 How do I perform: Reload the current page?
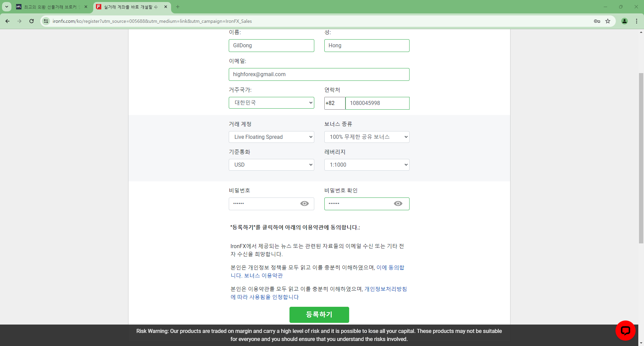[x=32, y=21]
